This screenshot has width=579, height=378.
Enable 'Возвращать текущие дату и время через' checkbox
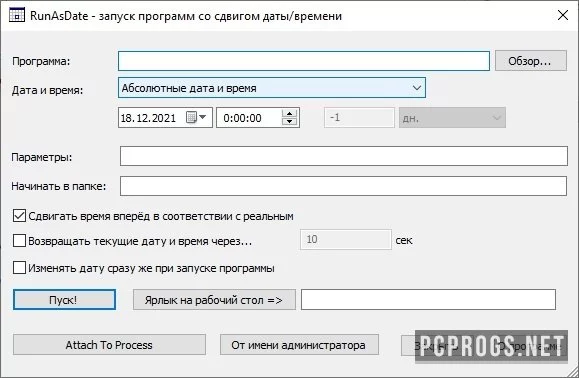tap(19, 241)
